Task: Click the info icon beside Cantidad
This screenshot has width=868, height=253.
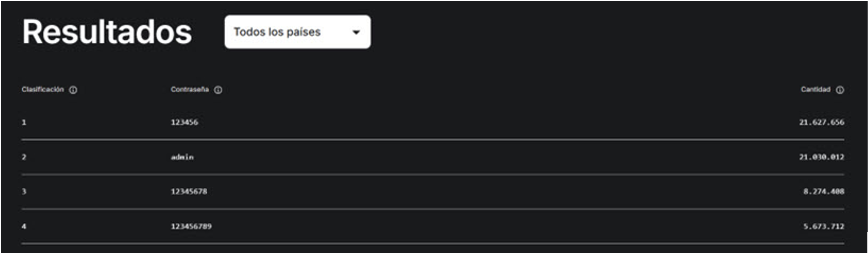Action: coord(840,90)
